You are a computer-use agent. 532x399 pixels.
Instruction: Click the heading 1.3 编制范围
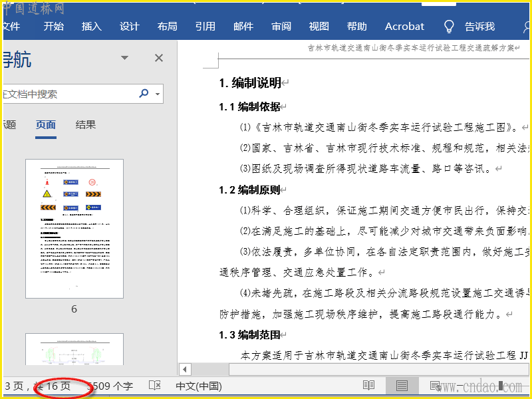click(249, 335)
